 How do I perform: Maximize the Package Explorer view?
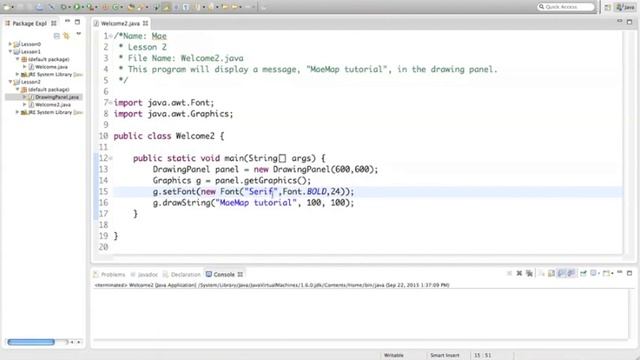77,22
